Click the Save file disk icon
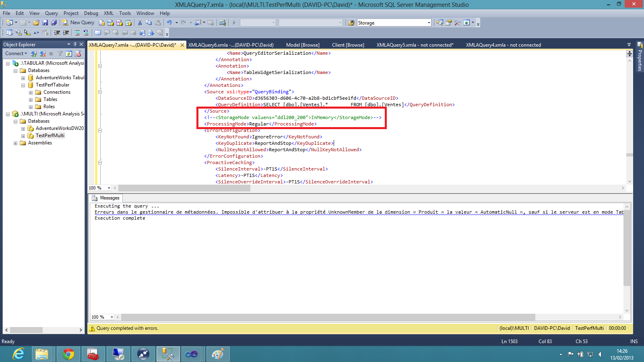 coord(45,23)
